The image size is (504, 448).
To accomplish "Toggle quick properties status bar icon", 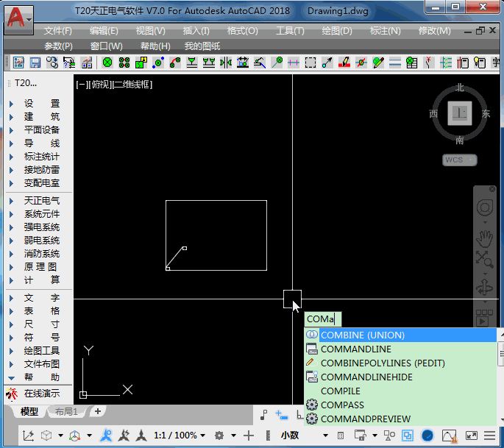I will pos(341,435).
